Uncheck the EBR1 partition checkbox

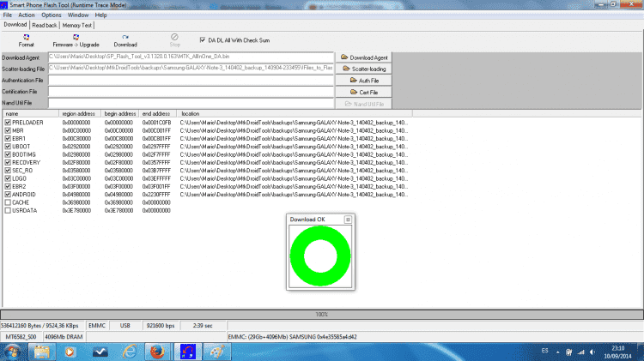point(8,138)
